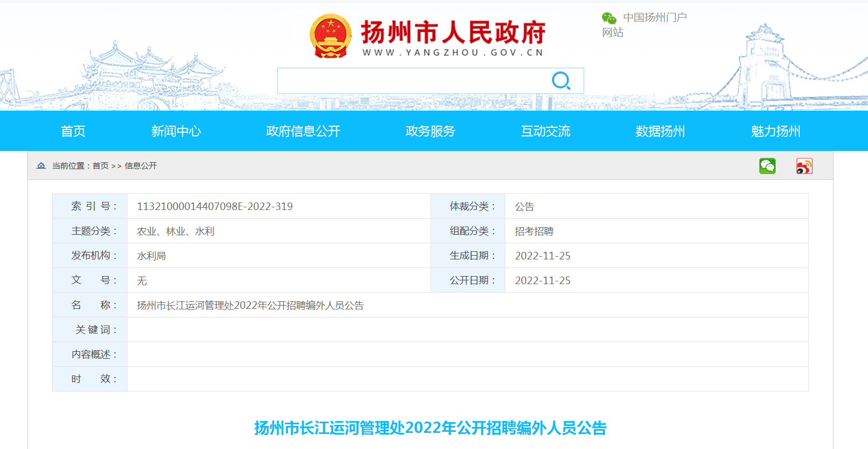The width and height of the screenshot is (868, 449).
Task: Select 政务服务 in the navigation bar
Action: pos(430,131)
